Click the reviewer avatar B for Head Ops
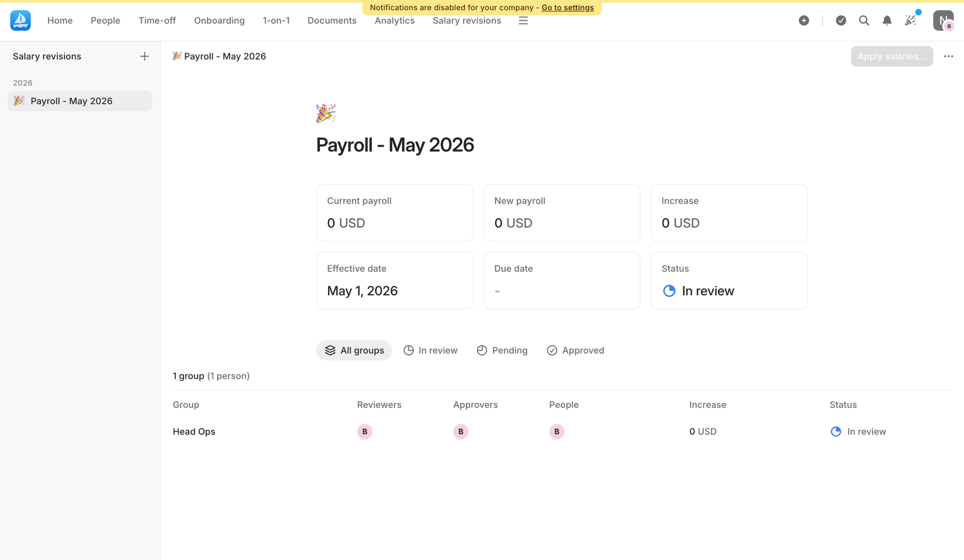The height and width of the screenshot is (560, 964). tap(365, 432)
